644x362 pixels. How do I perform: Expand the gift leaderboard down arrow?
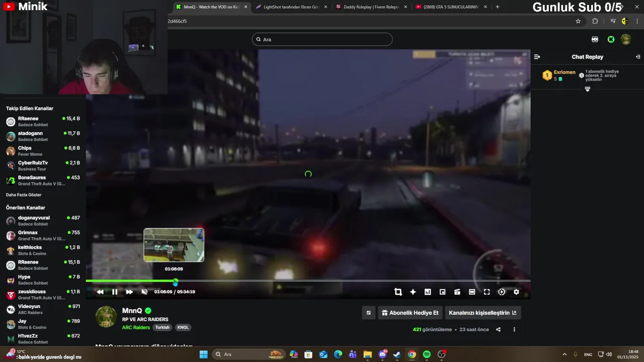click(x=587, y=89)
